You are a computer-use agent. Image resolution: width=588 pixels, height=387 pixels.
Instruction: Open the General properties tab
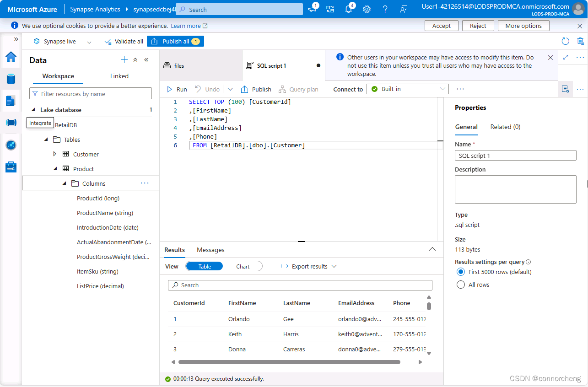point(466,127)
